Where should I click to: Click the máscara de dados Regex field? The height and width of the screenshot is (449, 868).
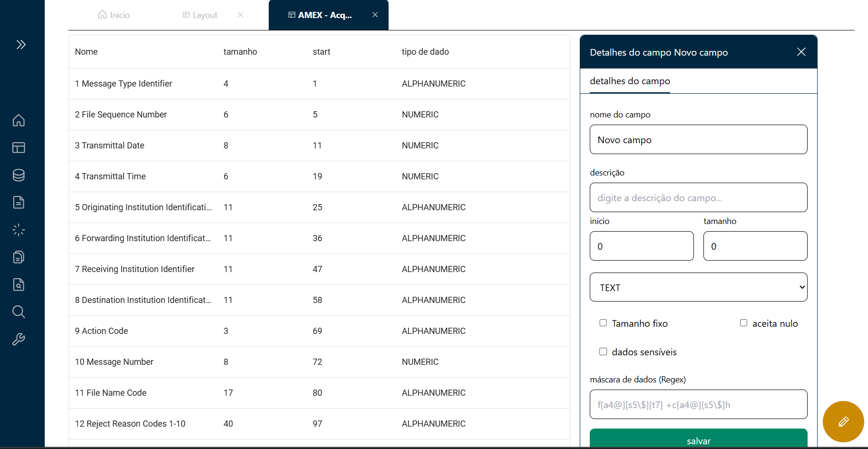[698, 404]
